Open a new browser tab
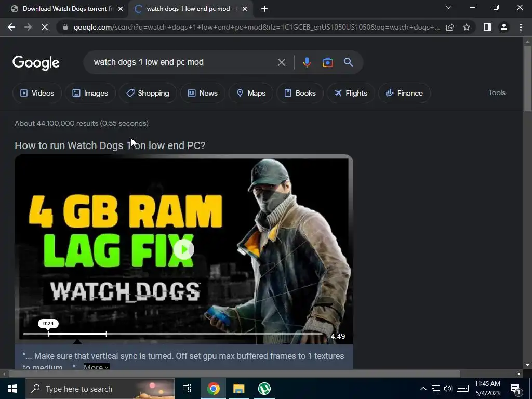 [264, 9]
